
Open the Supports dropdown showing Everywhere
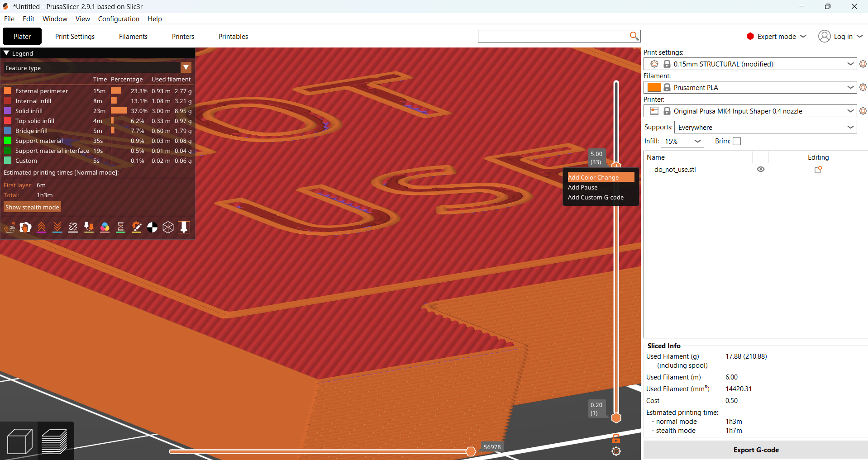766,127
